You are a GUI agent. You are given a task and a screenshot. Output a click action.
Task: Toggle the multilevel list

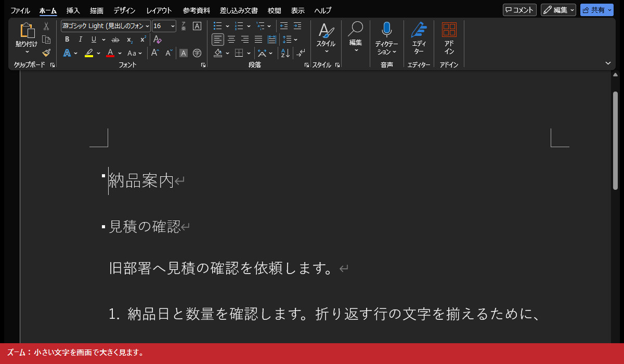[261, 26]
